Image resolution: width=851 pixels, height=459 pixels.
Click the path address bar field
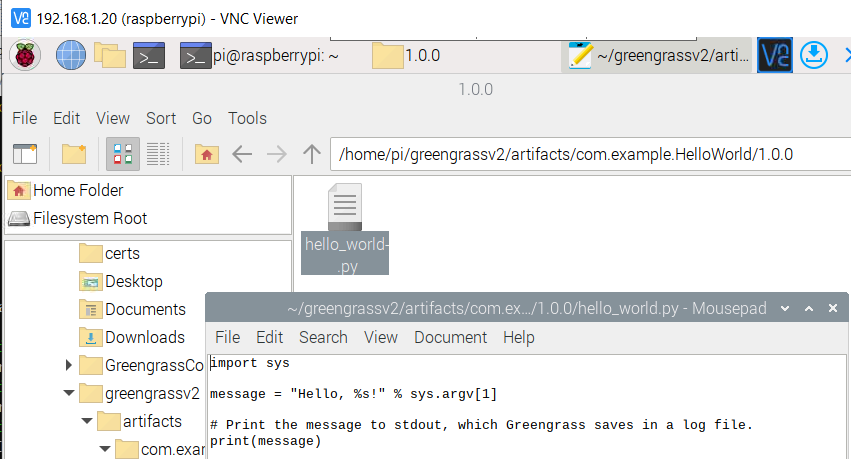[x=590, y=155]
